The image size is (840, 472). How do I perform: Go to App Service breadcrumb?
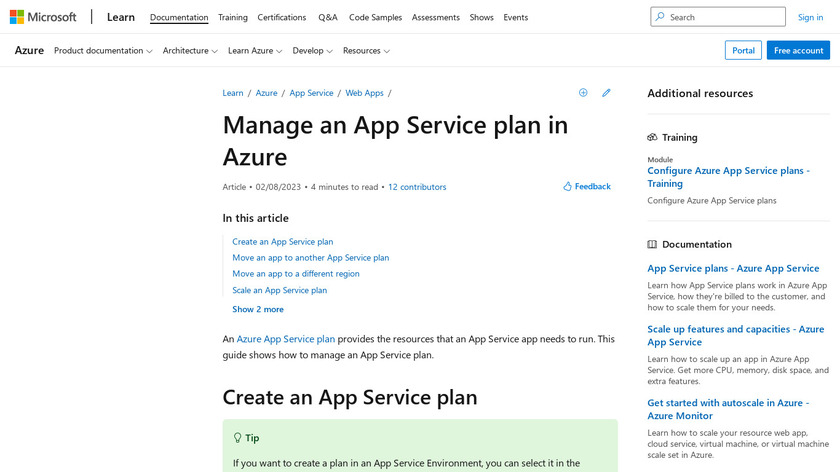tap(311, 93)
